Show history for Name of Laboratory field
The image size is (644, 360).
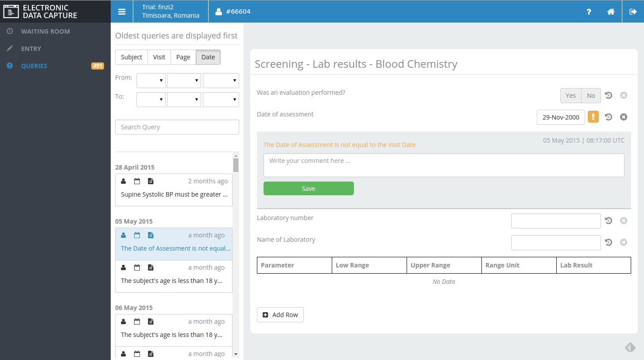609,242
